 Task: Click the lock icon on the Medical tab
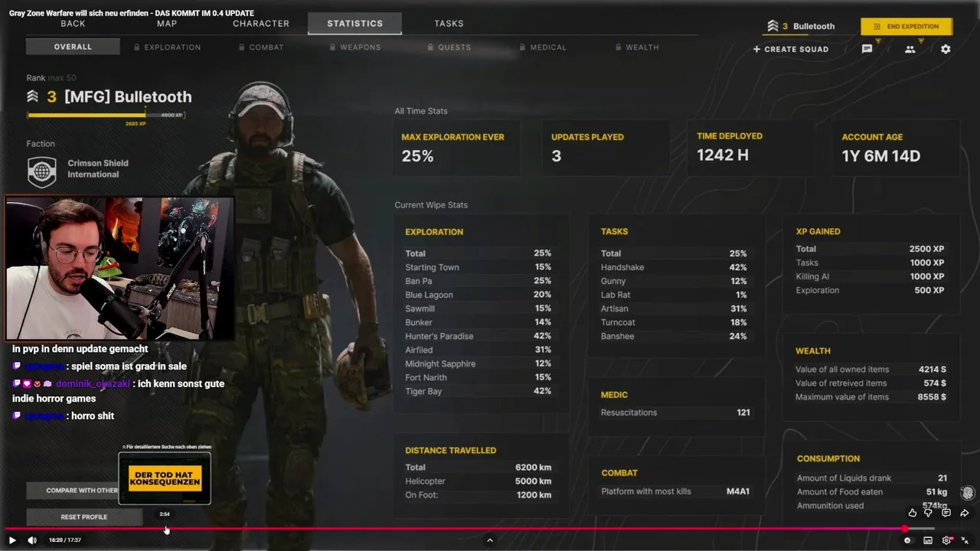[523, 47]
